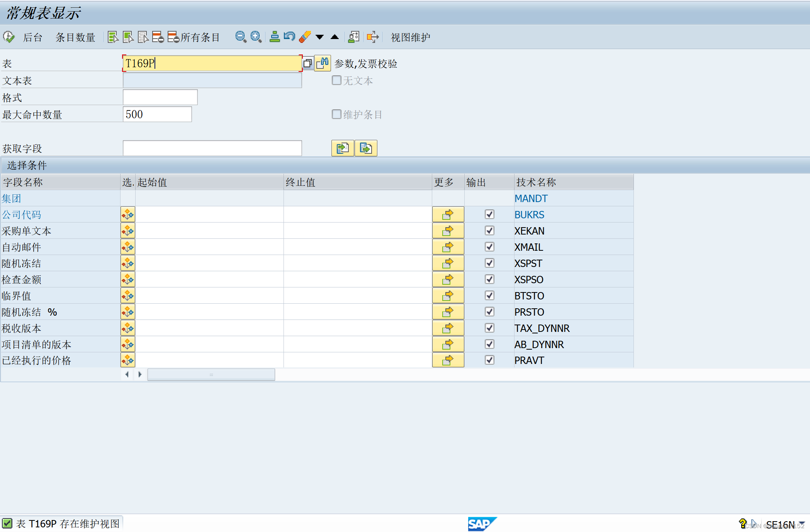Click the eraser clear-entries icon
Viewport: 810px width, 532px height.
click(x=305, y=37)
